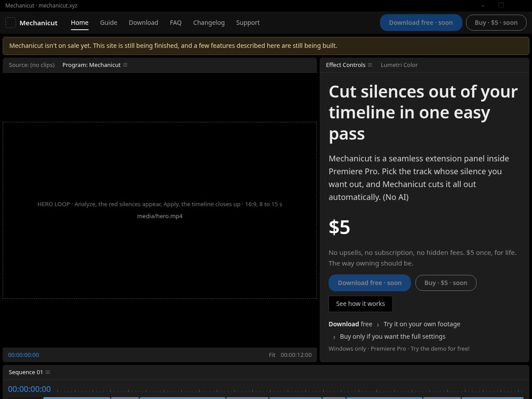Switch to the Lumetri Color tab

coord(399,65)
